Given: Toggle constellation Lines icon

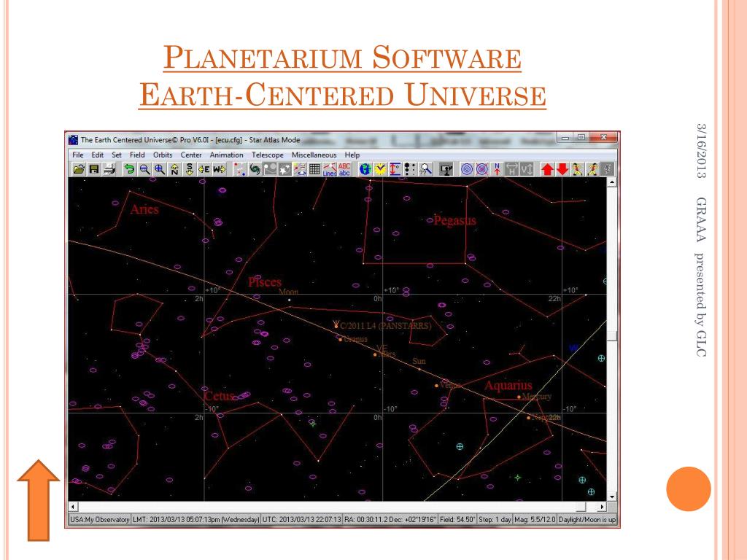Looking at the screenshot, I should click(x=330, y=169).
